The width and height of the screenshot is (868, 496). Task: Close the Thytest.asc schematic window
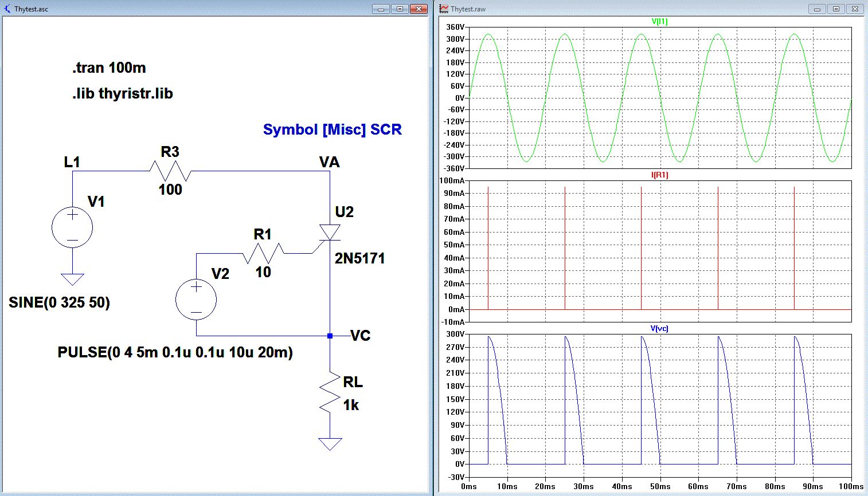pyautogui.click(x=419, y=9)
